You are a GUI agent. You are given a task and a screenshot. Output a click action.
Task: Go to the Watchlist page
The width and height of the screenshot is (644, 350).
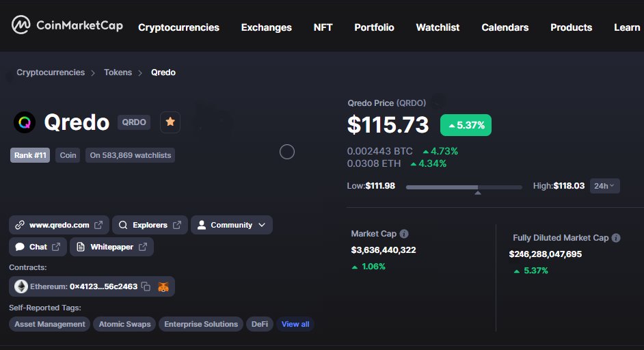[438, 27]
